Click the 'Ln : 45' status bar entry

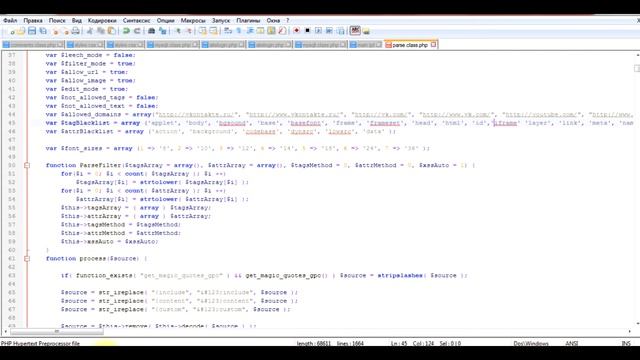(399, 344)
